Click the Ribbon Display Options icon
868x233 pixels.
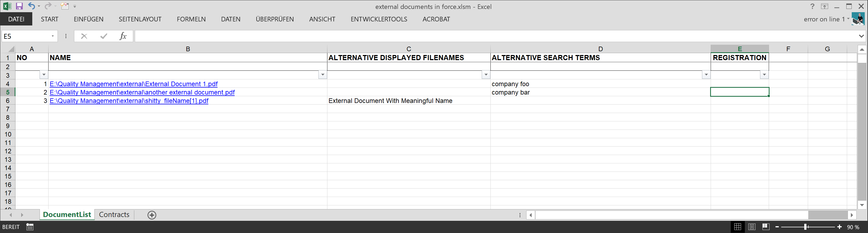coord(824,7)
